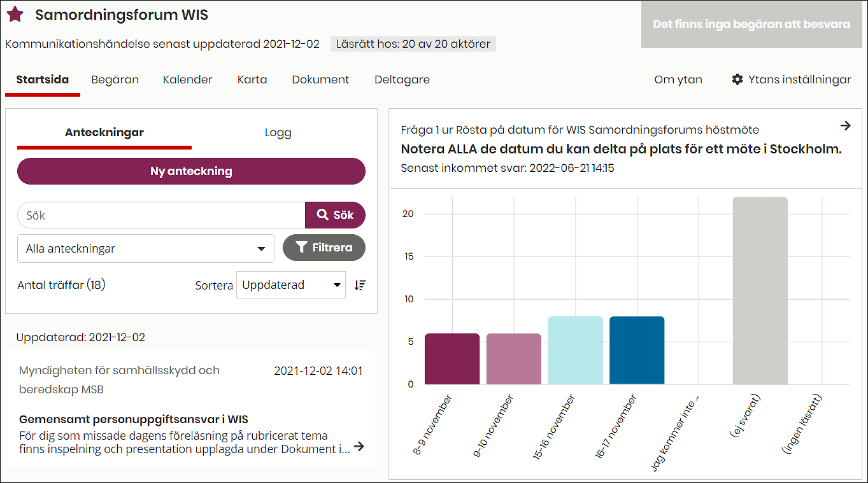
Task: Switch to the Dokument tab
Action: (320, 80)
